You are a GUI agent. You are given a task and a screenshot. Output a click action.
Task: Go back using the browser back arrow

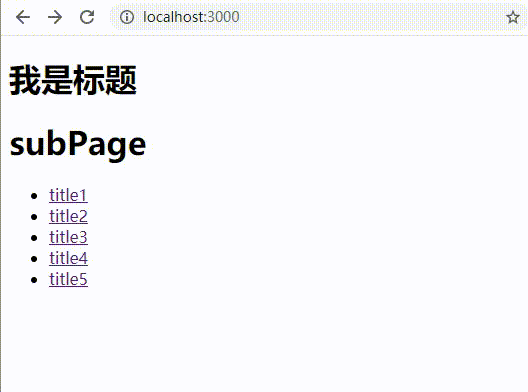click(23, 17)
